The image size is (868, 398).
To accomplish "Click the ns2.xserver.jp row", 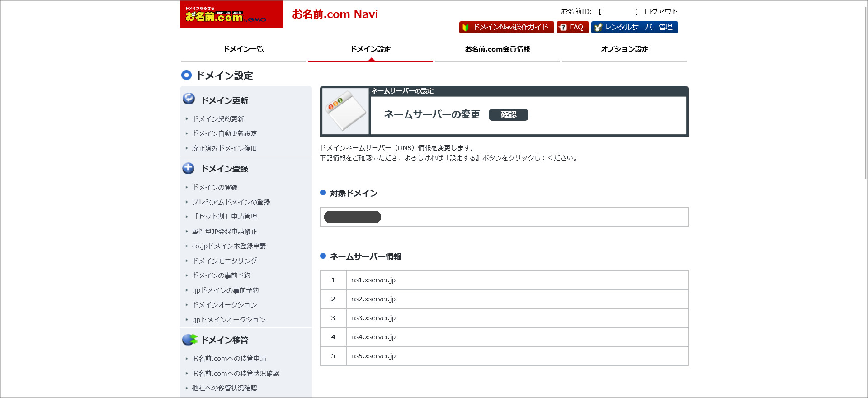I will [504, 299].
